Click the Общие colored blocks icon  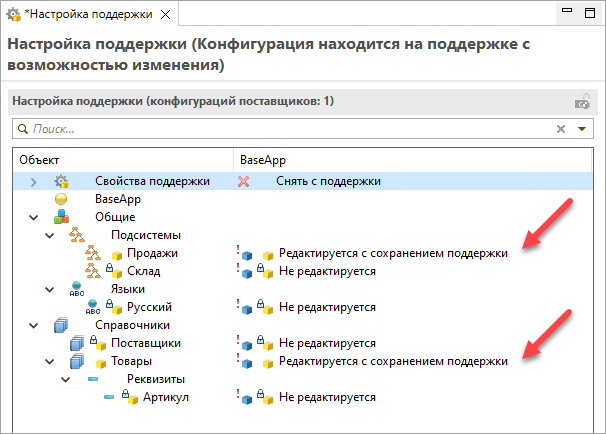coord(61,217)
